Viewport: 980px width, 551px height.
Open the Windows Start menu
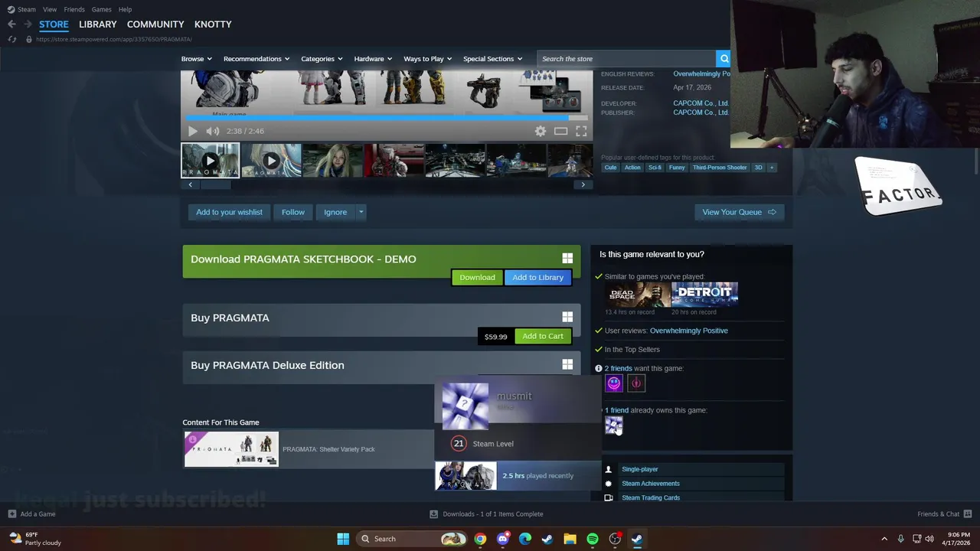[x=343, y=539]
